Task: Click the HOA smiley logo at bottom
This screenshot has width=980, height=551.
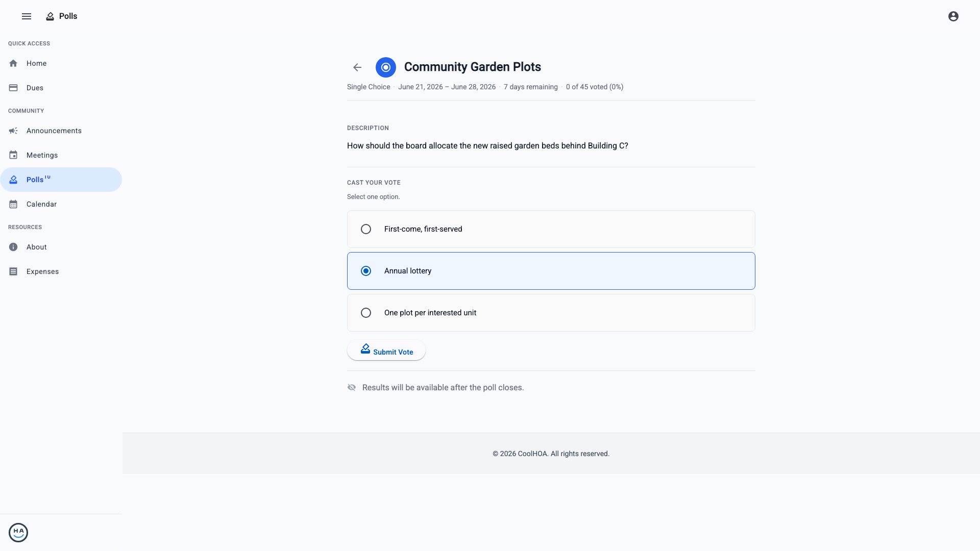Action: [18, 533]
